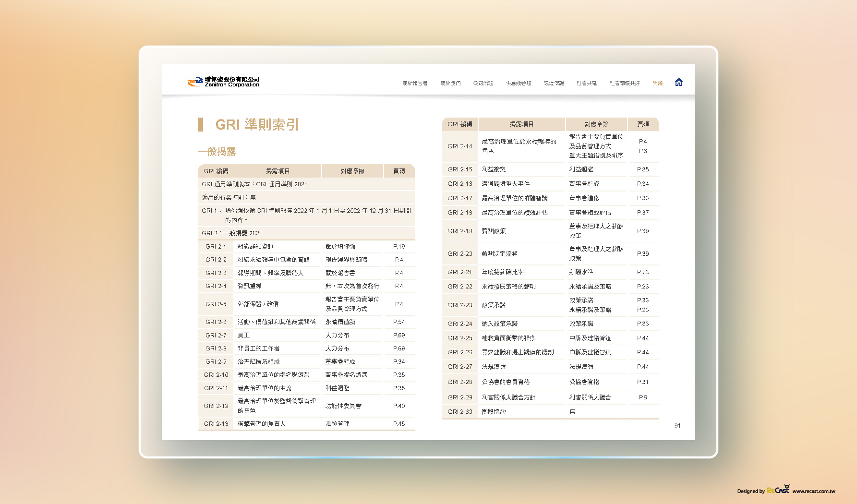Click the home icon in the top navigation
Viewport: 857px width, 504px height.
tap(678, 82)
